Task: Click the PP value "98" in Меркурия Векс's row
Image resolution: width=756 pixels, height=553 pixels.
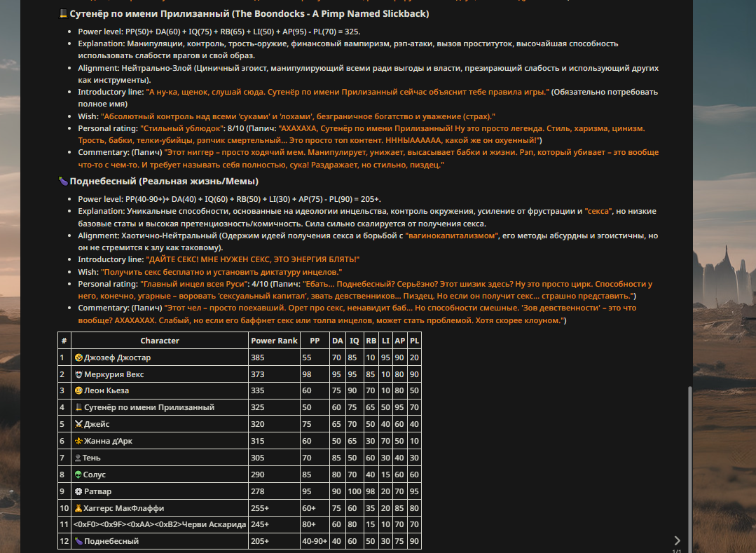Action: (x=315, y=374)
